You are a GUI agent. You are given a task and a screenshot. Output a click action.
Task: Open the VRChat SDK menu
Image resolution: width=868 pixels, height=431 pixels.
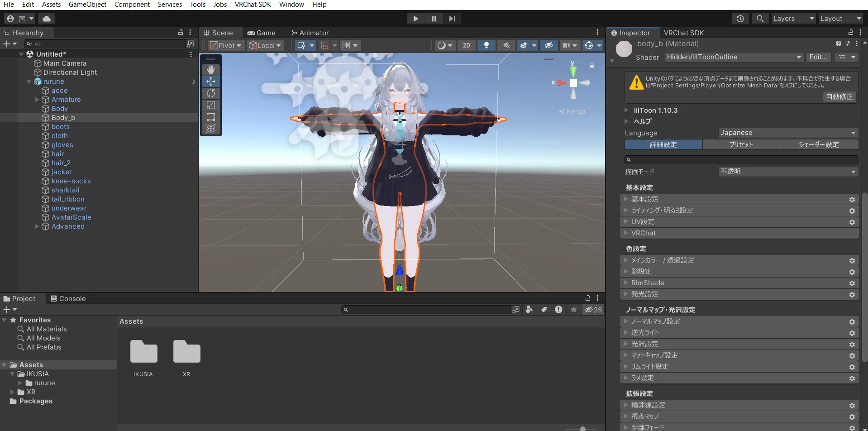pyautogui.click(x=253, y=5)
